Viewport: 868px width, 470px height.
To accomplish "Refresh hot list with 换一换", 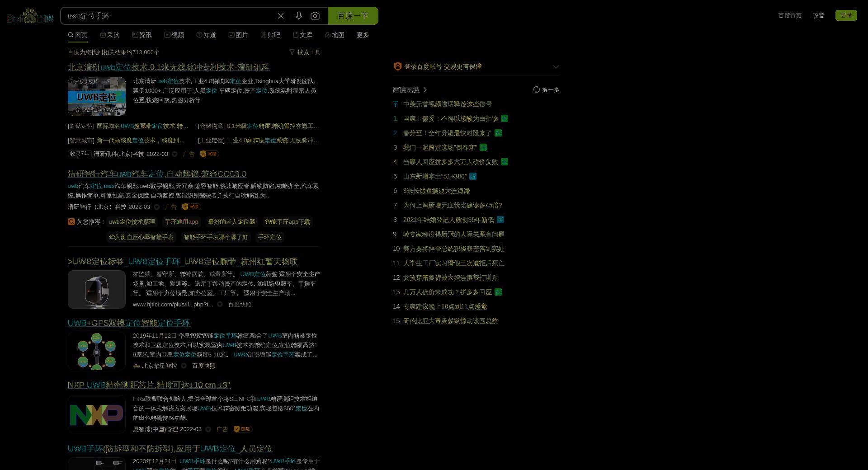I will click(x=546, y=90).
